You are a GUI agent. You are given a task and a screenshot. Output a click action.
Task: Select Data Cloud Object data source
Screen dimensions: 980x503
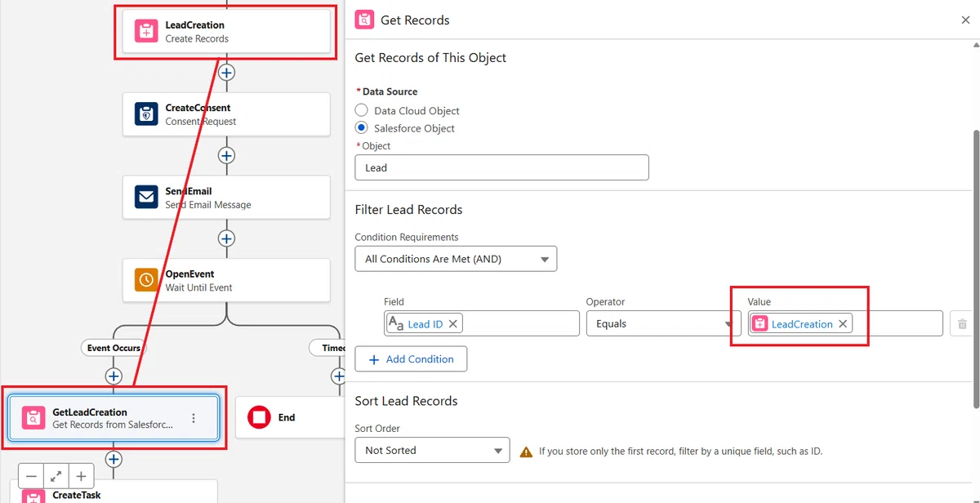pyautogui.click(x=362, y=110)
